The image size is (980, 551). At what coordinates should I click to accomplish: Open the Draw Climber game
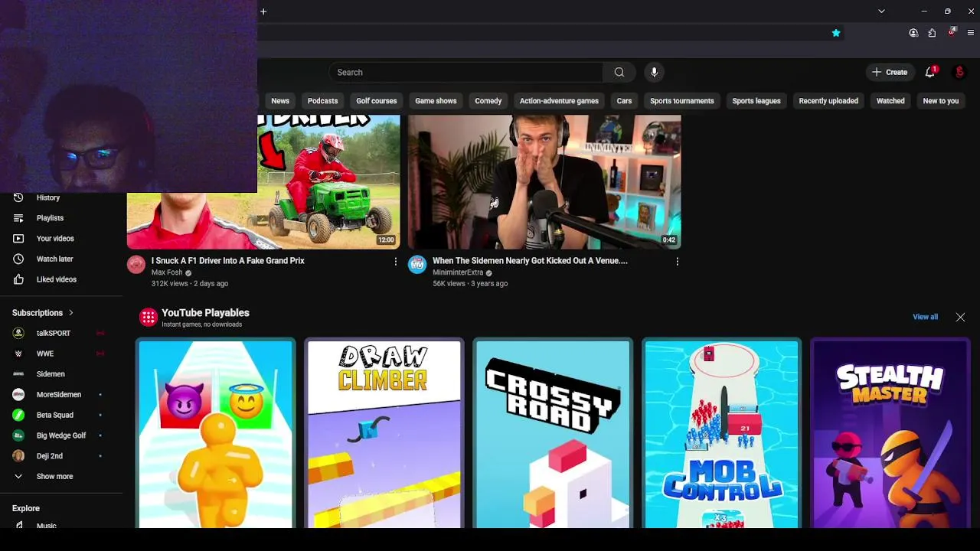[384, 433]
